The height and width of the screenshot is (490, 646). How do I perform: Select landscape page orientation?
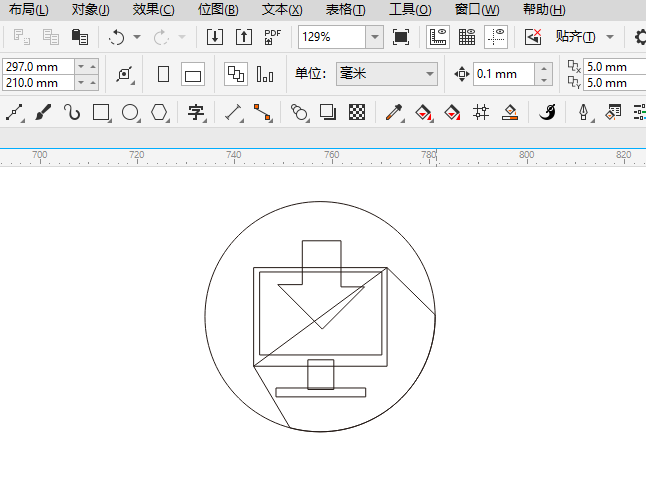pyautogui.click(x=193, y=75)
